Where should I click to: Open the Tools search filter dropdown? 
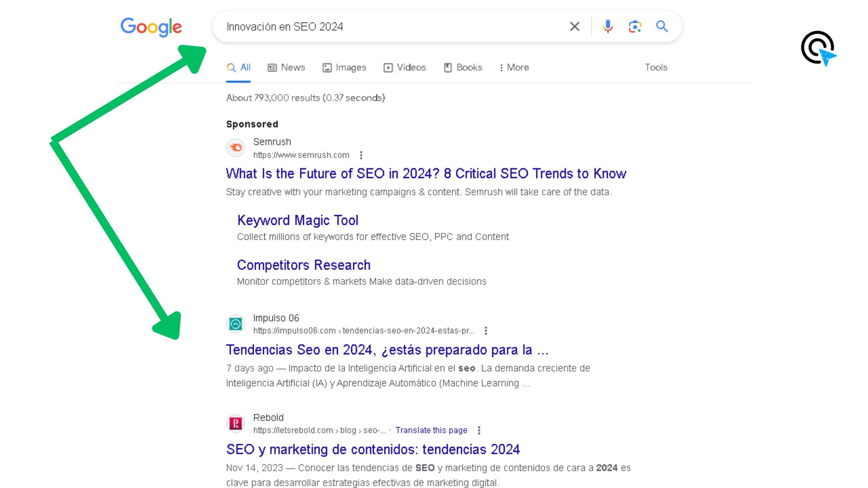point(657,67)
